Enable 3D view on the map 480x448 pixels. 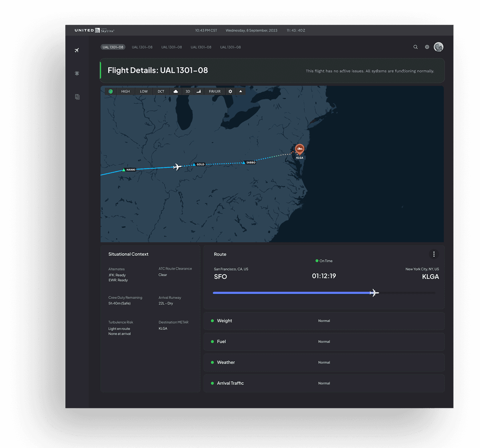click(x=188, y=91)
